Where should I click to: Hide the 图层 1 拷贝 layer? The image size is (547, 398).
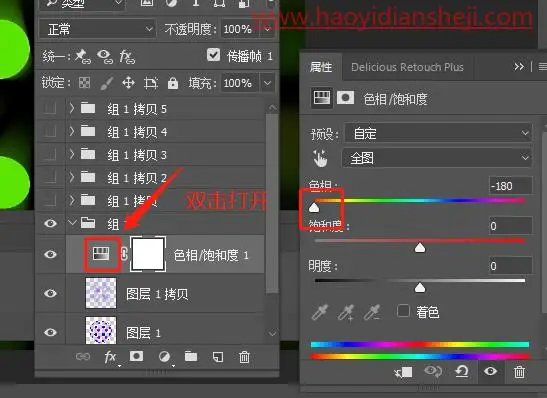point(50,293)
